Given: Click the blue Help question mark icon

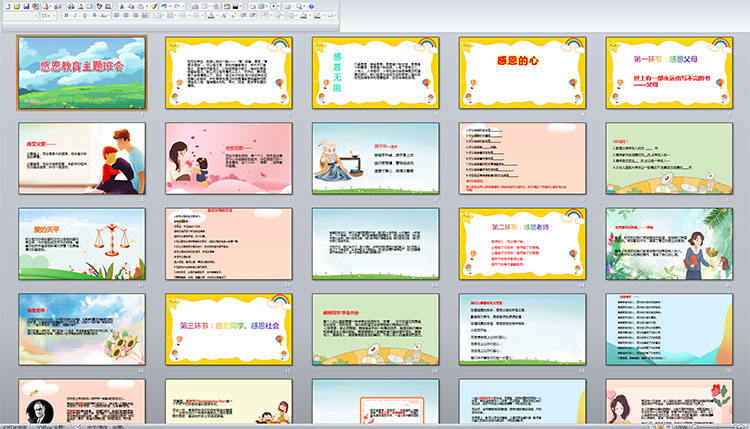Looking at the screenshot, I should point(311,7).
